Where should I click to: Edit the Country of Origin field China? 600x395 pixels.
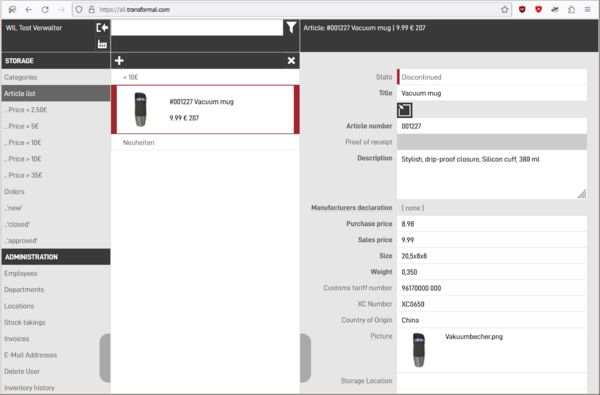tap(492, 320)
